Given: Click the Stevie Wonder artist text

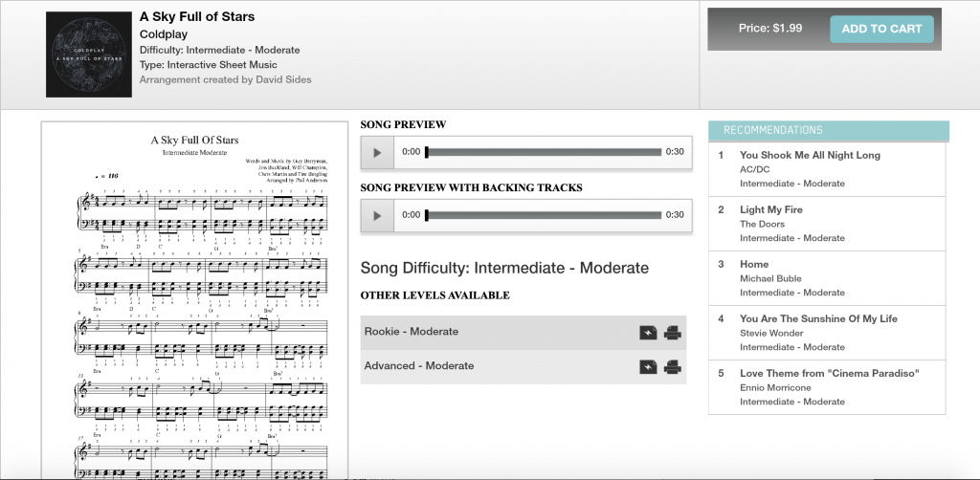Looking at the screenshot, I should pos(771,334).
